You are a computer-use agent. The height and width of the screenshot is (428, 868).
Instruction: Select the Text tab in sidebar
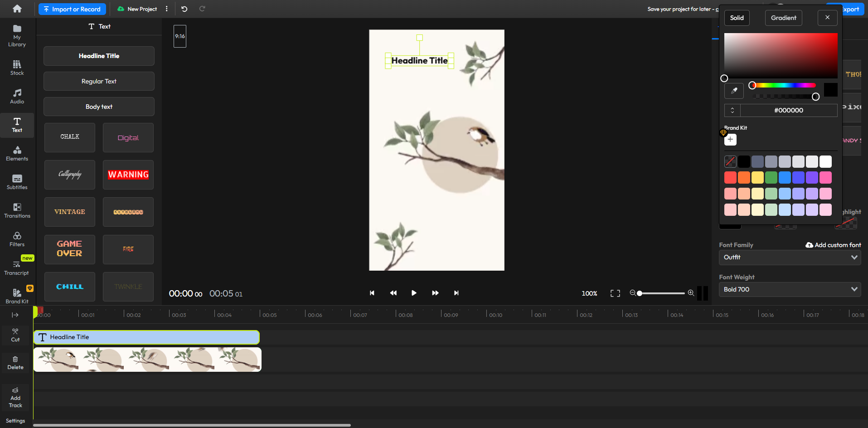[17, 125]
